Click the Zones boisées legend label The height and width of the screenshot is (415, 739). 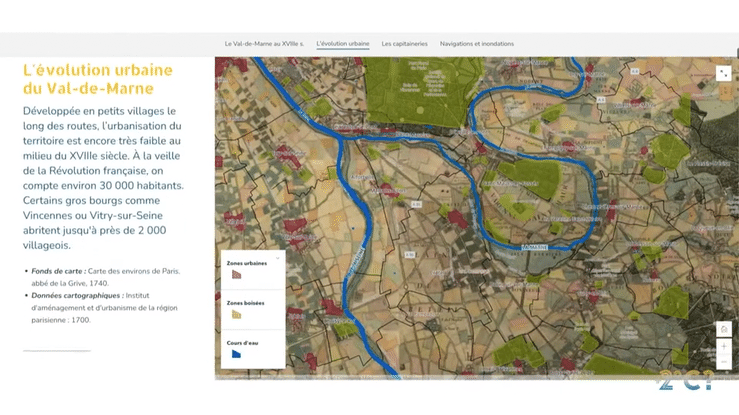point(245,303)
